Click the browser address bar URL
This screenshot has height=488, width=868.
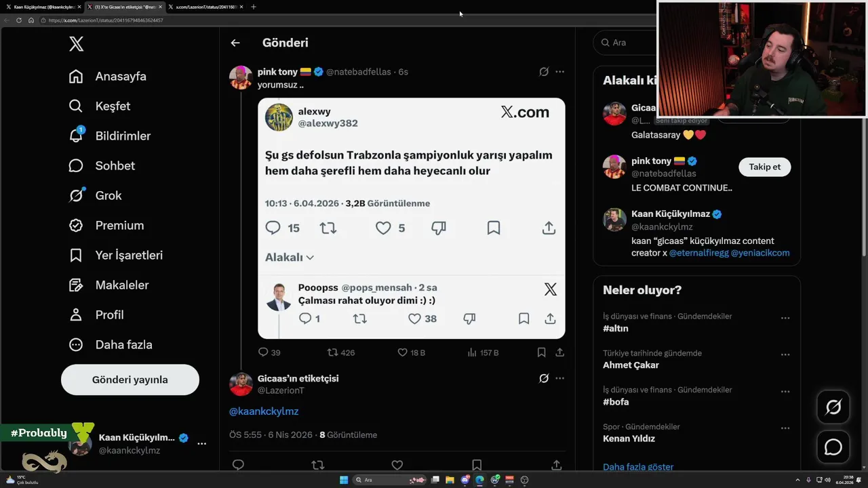tap(106, 20)
